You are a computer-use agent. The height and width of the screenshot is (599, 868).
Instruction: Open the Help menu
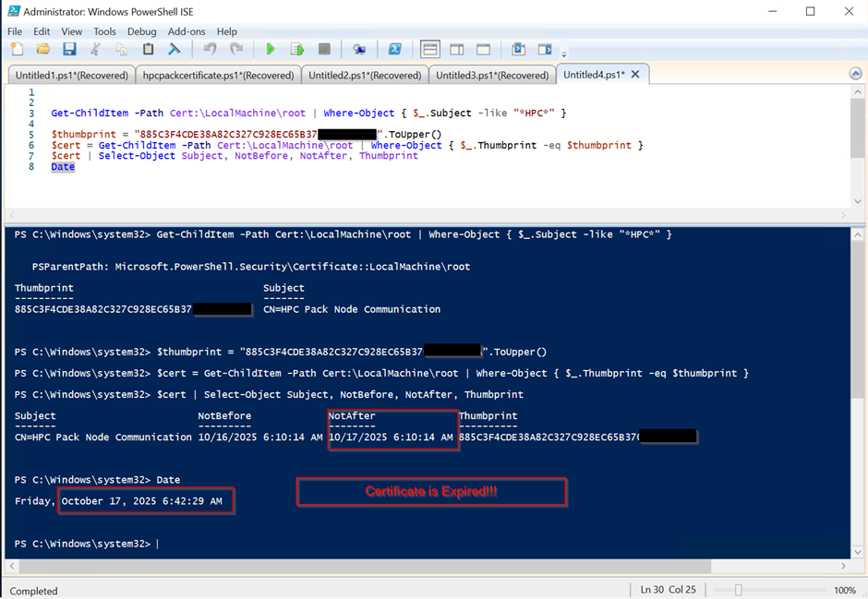click(227, 31)
